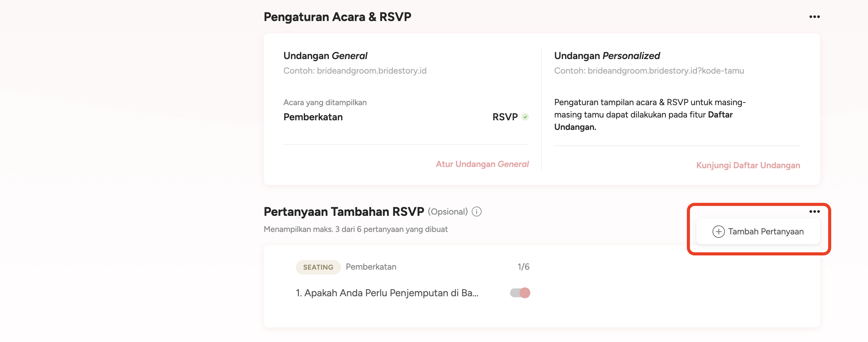Open the Atur Undangan General link

(x=482, y=164)
